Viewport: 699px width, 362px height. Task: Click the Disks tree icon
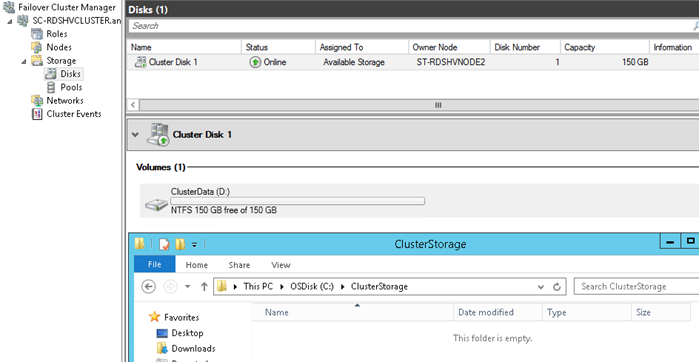(x=51, y=74)
